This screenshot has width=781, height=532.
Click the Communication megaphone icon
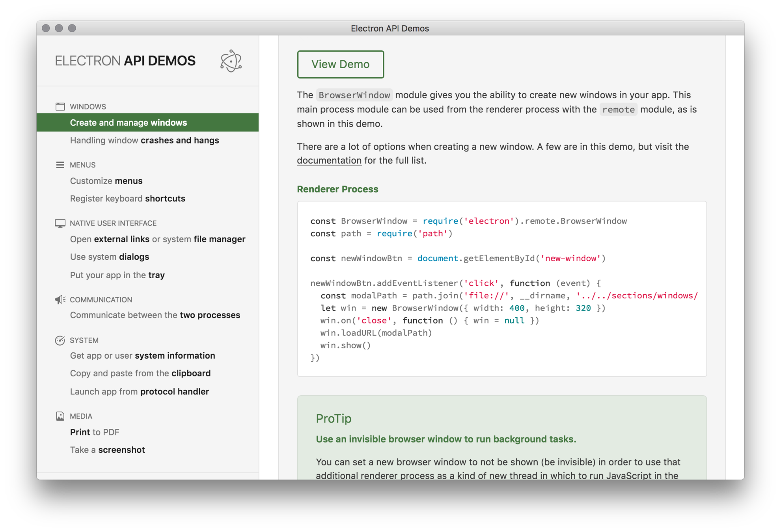tap(60, 300)
